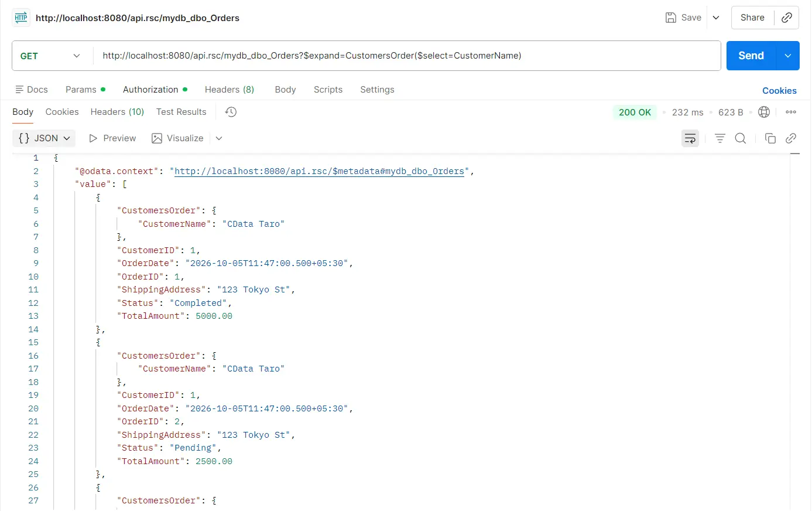Select the response Body tab
Viewport: 812px width, 511px height.
click(x=23, y=112)
